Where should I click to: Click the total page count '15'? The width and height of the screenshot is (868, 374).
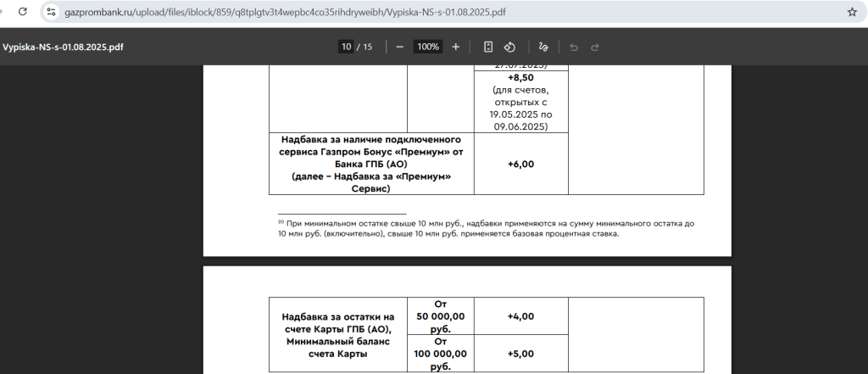coord(368,47)
